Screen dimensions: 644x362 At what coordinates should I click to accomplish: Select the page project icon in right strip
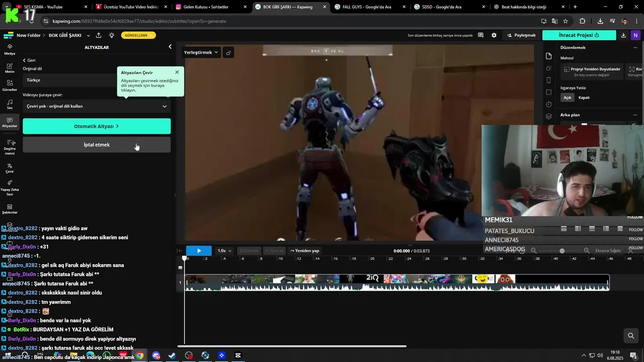[549, 56]
